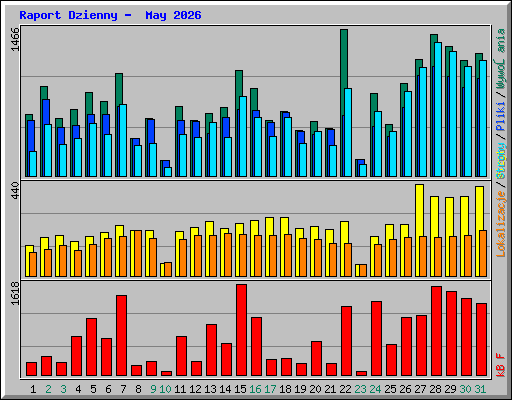The width and height of the screenshot is (512, 400).
Task: Click the red kB bar for day 7
Action: (121, 335)
